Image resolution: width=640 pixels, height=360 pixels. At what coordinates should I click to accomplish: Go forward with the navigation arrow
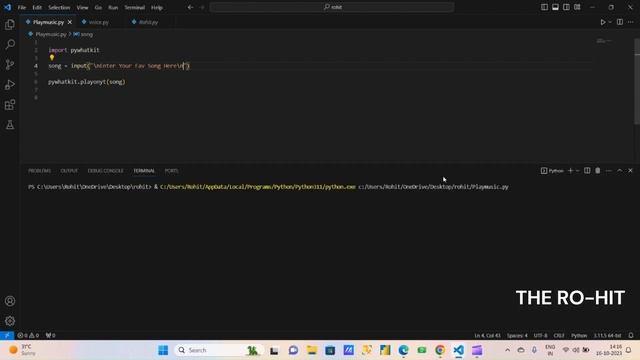tap(202, 7)
